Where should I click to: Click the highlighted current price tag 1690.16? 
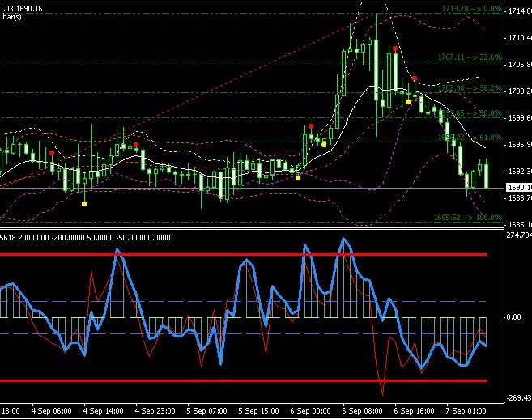[x=519, y=188]
